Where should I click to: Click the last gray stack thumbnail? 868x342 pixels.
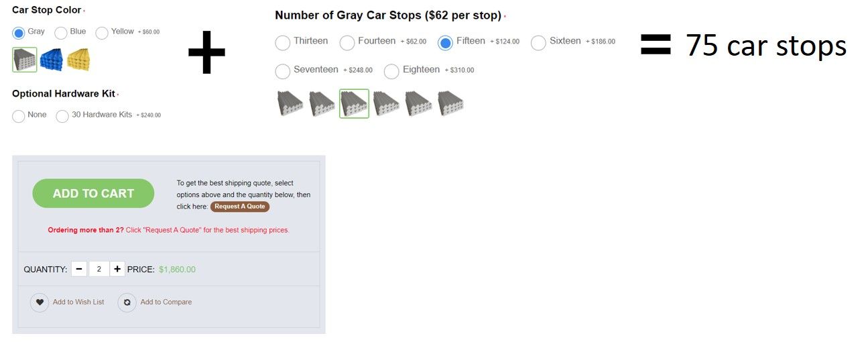click(450, 103)
